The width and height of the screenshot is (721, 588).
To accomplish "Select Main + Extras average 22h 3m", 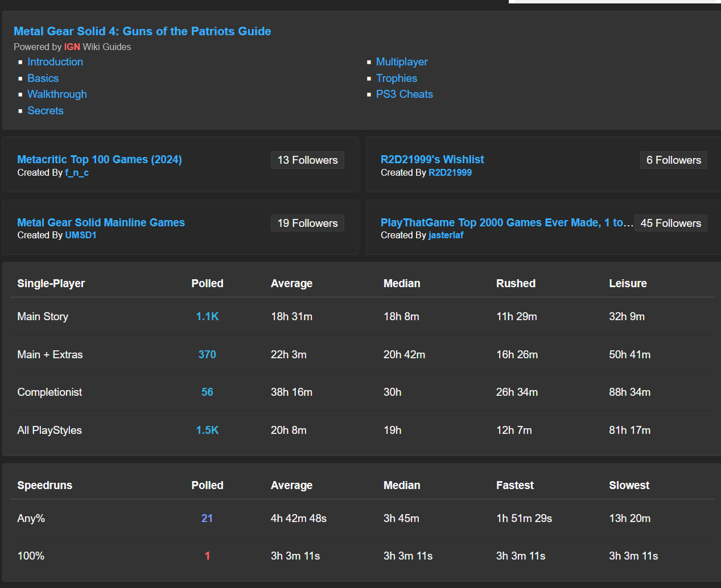I will pos(289,355).
